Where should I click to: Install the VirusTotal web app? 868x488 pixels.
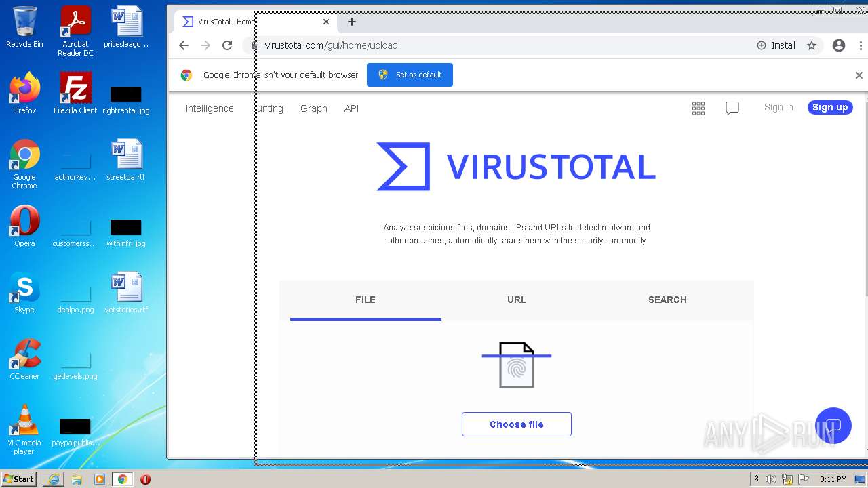pos(776,45)
